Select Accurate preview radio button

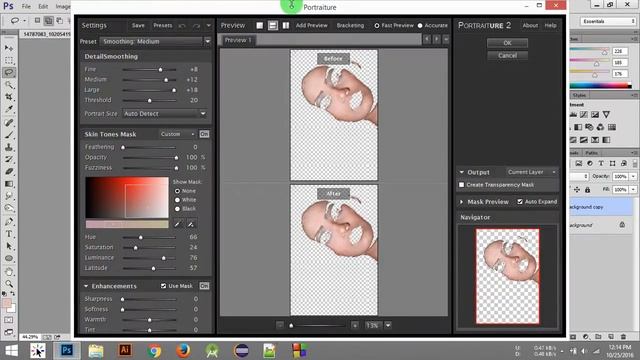point(420,26)
